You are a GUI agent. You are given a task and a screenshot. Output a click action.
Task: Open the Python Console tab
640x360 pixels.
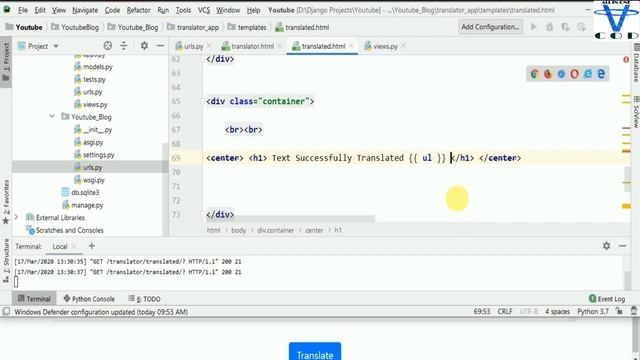89,299
